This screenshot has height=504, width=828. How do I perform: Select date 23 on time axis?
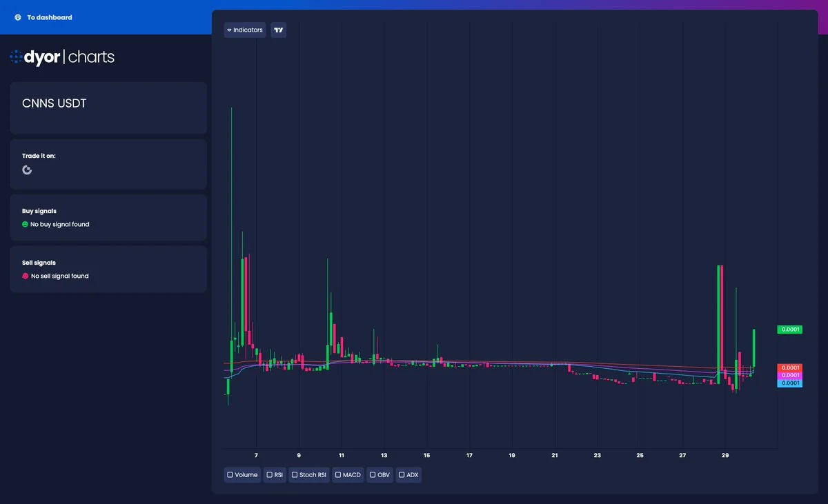click(x=598, y=456)
